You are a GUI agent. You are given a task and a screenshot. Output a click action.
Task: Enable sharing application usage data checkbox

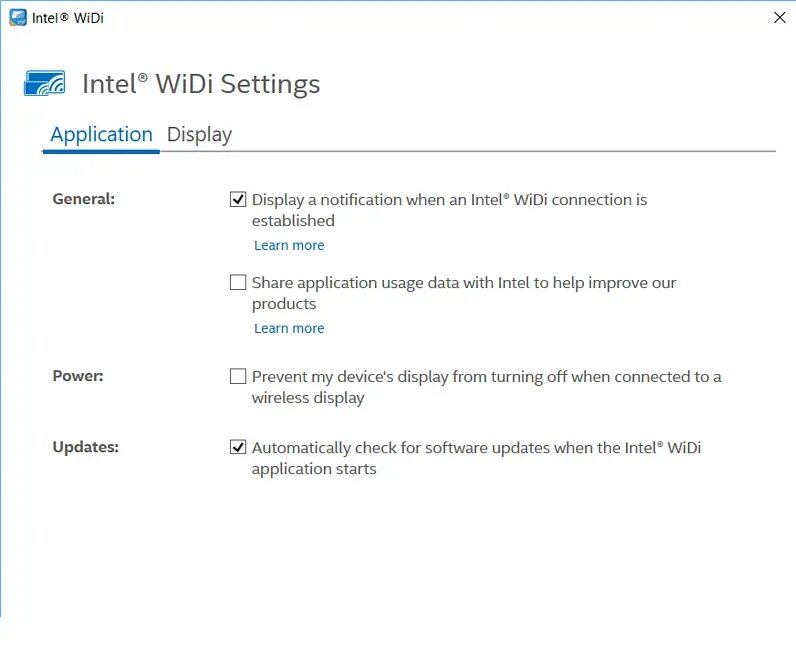238,283
